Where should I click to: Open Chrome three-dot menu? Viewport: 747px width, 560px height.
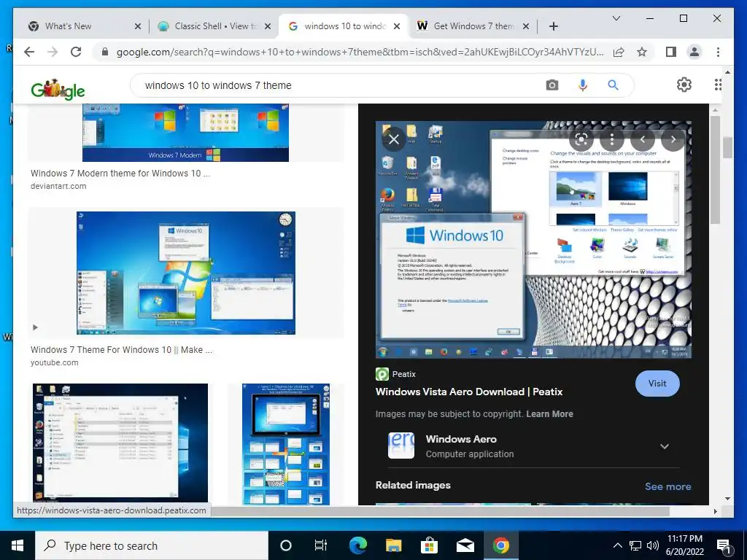pyautogui.click(x=718, y=52)
